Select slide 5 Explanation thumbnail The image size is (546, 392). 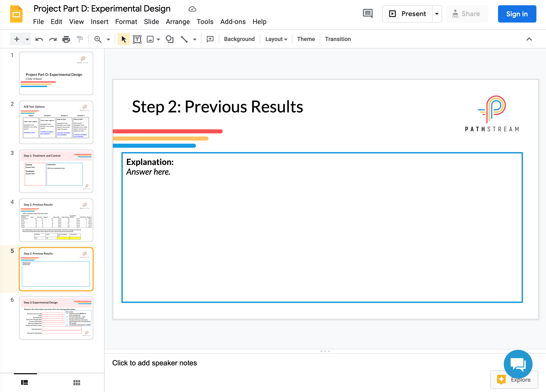tap(56, 269)
